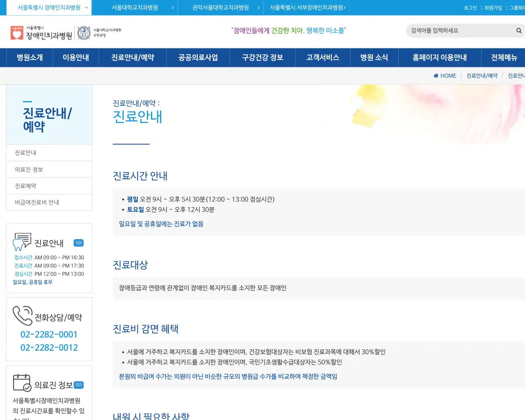Open the 병원 소식 main menu
Viewport: 525px width, 420px height.
374,57
